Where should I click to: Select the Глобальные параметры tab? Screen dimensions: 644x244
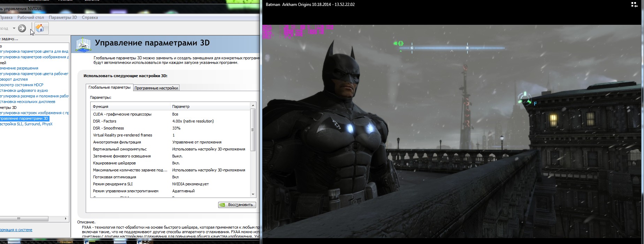coord(109,87)
